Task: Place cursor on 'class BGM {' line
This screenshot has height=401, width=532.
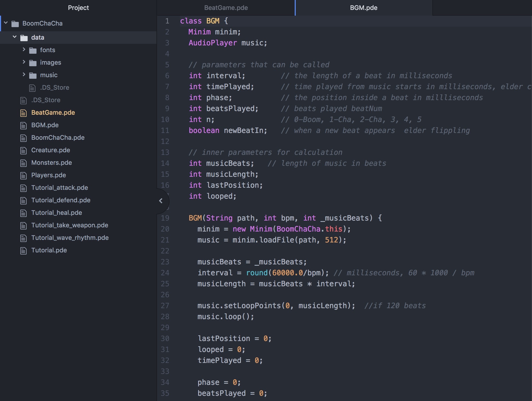Action: [204, 21]
